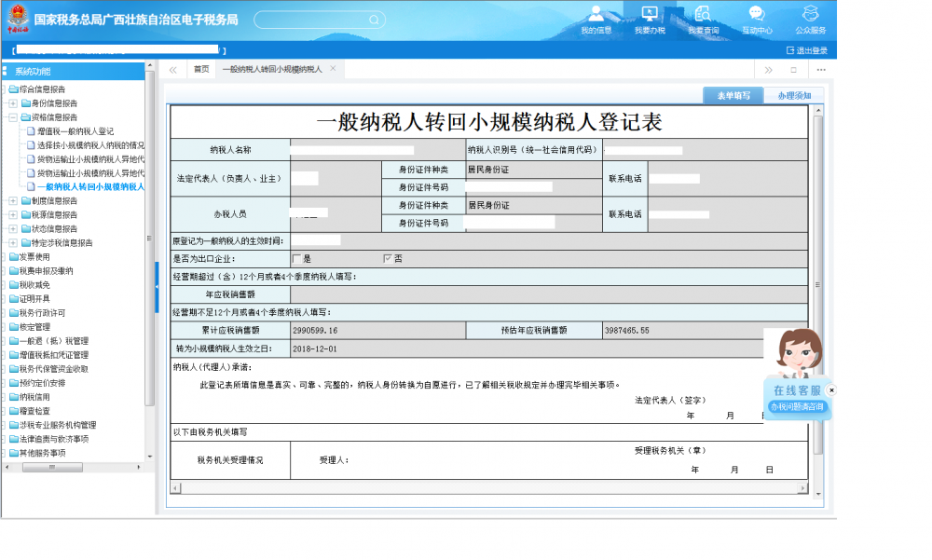The image size is (932, 560).
Task: Toggle the 否 export enterprise checkbox
Action: (x=387, y=258)
